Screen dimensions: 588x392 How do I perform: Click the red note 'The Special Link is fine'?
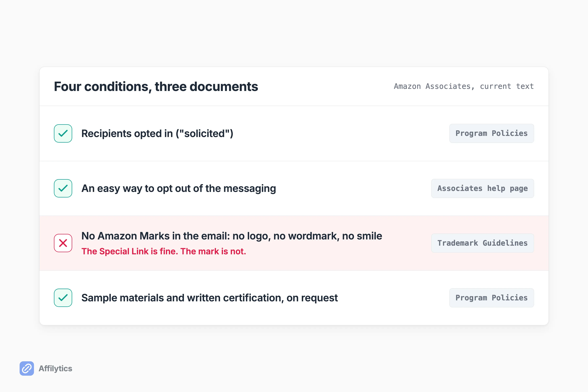tap(164, 251)
